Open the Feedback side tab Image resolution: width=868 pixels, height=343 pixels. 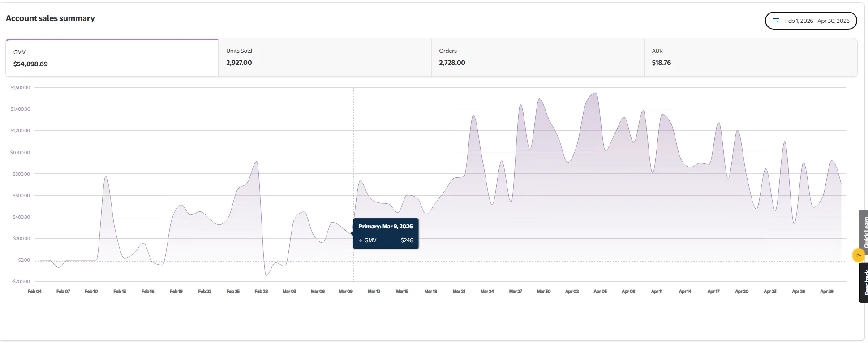coord(864,283)
